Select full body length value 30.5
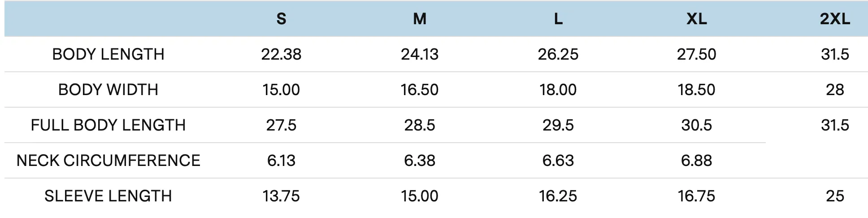Viewport: 868px width, 218px height. (696, 125)
